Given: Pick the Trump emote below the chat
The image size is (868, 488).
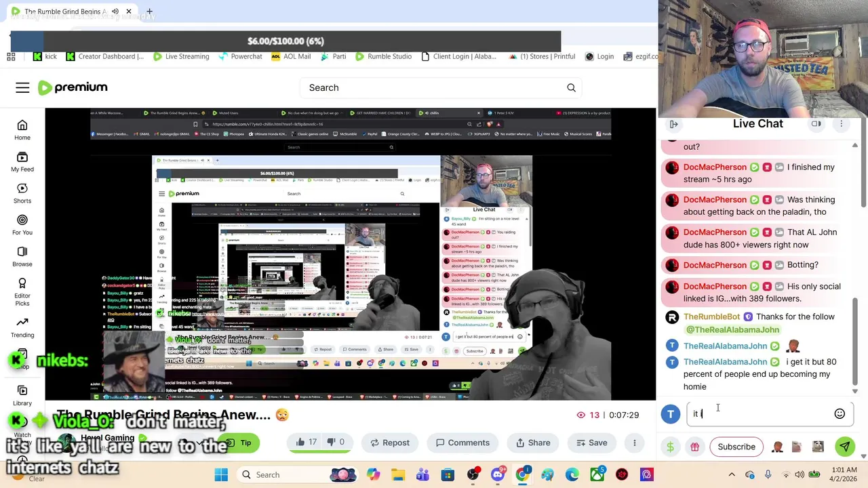Looking at the screenshot, I should pos(778,447).
